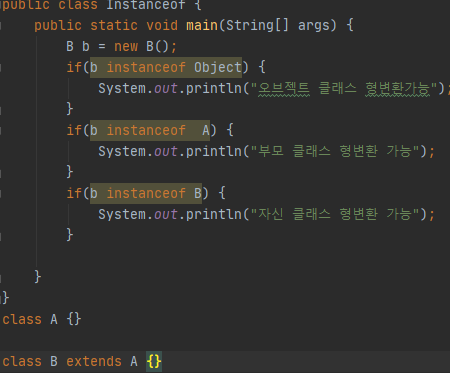
Task: Click the "void" return type
Action: pos(162,25)
